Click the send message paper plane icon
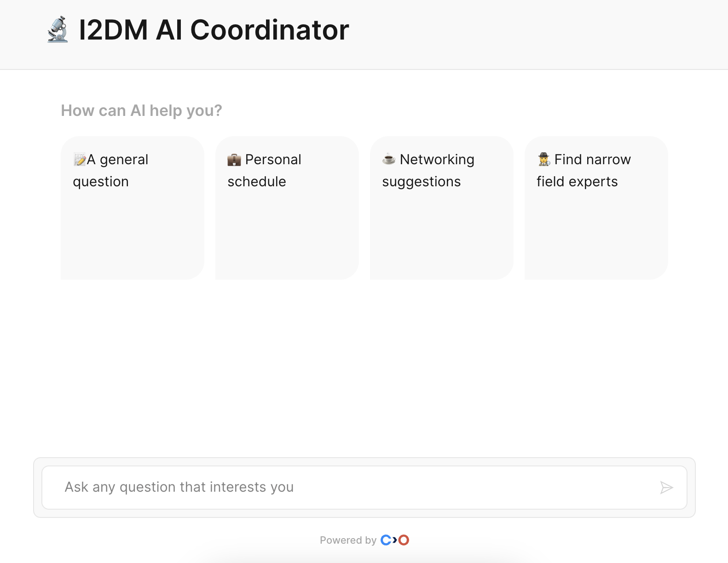The image size is (728, 563). [666, 487]
